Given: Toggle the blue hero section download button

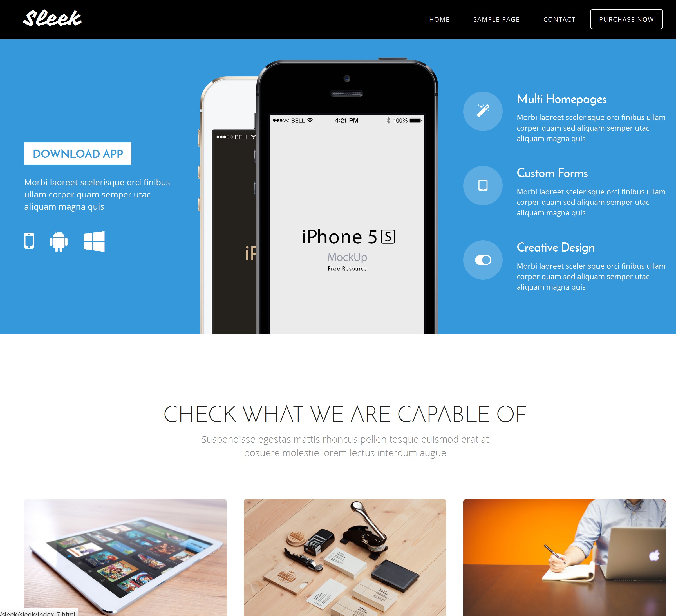Looking at the screenshot, I should coord(78,153).
